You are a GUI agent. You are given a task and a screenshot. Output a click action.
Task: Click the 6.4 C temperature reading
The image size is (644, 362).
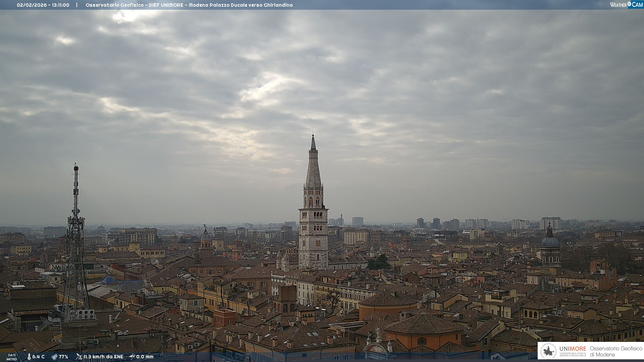point(38,357)
